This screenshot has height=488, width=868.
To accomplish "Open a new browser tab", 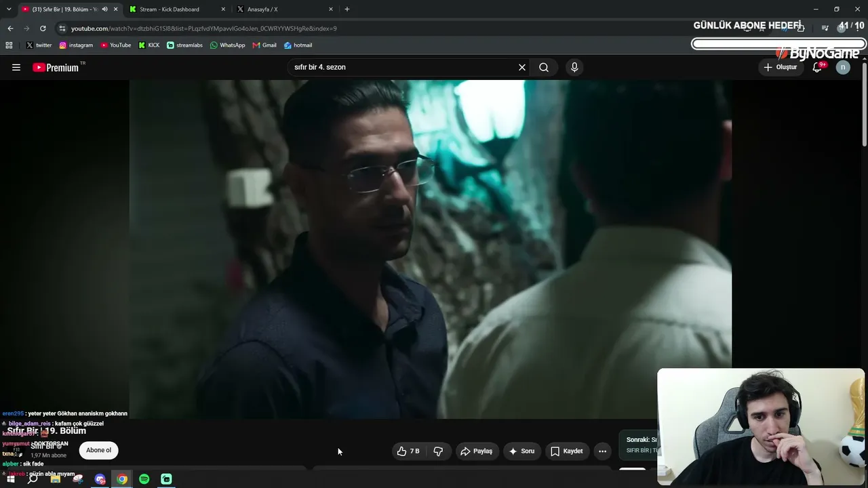I will (347, 9).
